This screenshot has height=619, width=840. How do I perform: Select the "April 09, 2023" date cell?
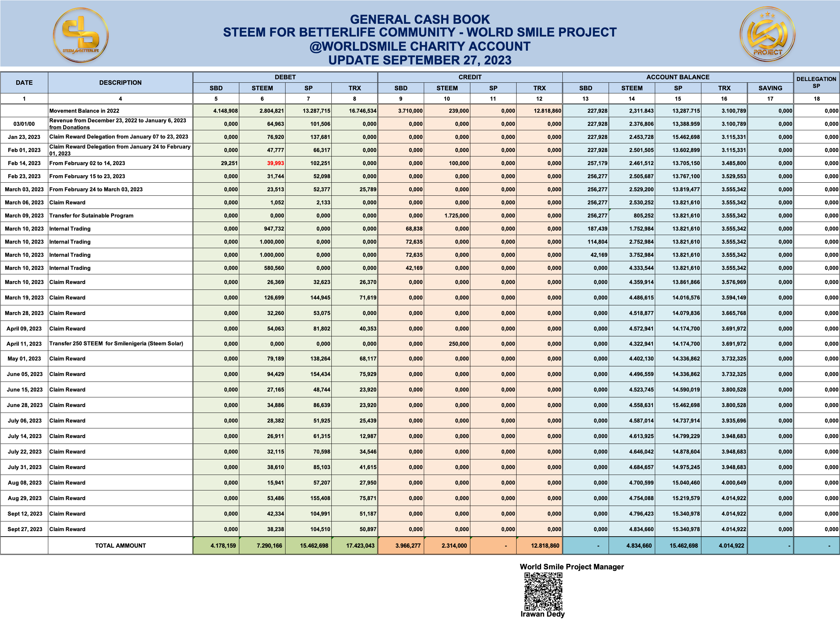pyautogui.click(x=24, y=329)
